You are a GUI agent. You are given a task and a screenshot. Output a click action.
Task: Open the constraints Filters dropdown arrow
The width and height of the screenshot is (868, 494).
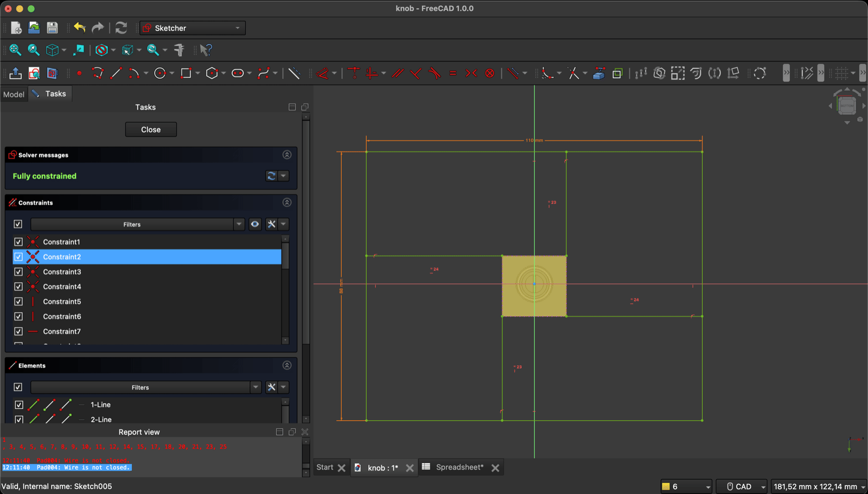coord(239,224)
